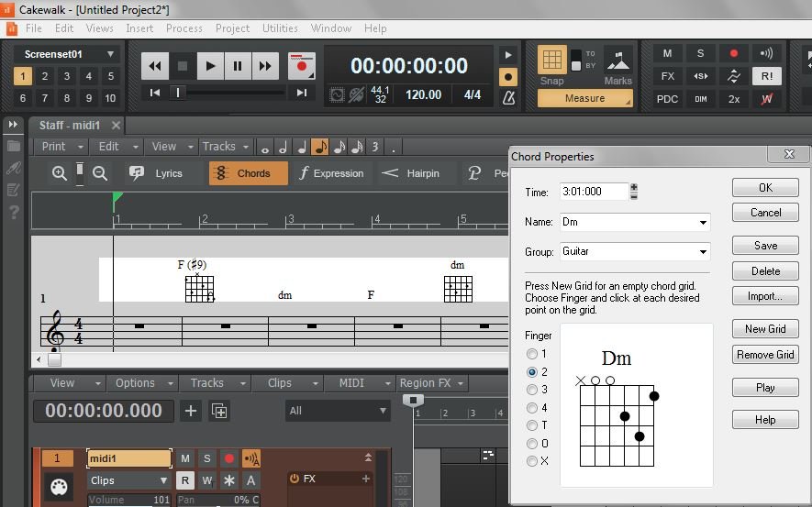Viewport: 812px width, 507px height.
Task: Open the Region FX menu
Action: coord(431,383)
